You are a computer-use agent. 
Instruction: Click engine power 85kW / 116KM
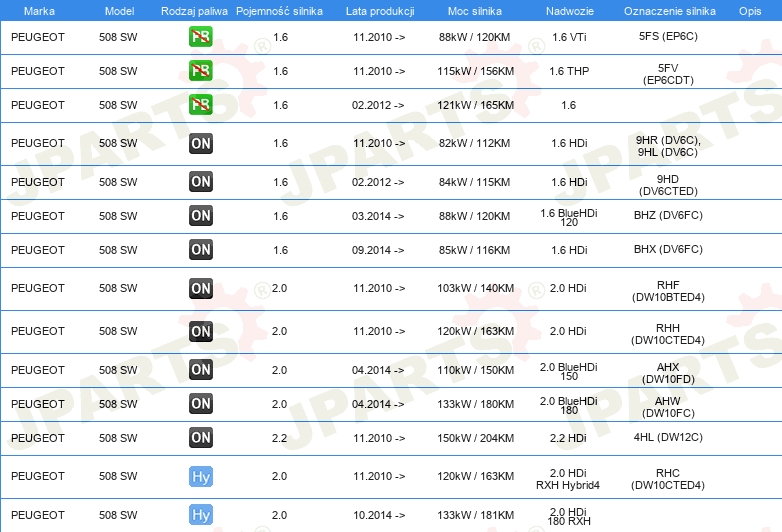(x=474, y=250)
